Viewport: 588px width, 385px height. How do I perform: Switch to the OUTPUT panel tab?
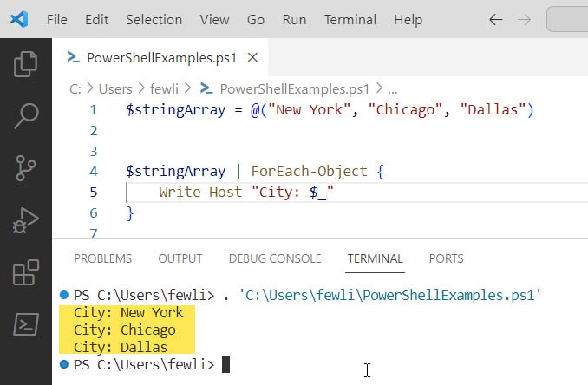(180, 258)
